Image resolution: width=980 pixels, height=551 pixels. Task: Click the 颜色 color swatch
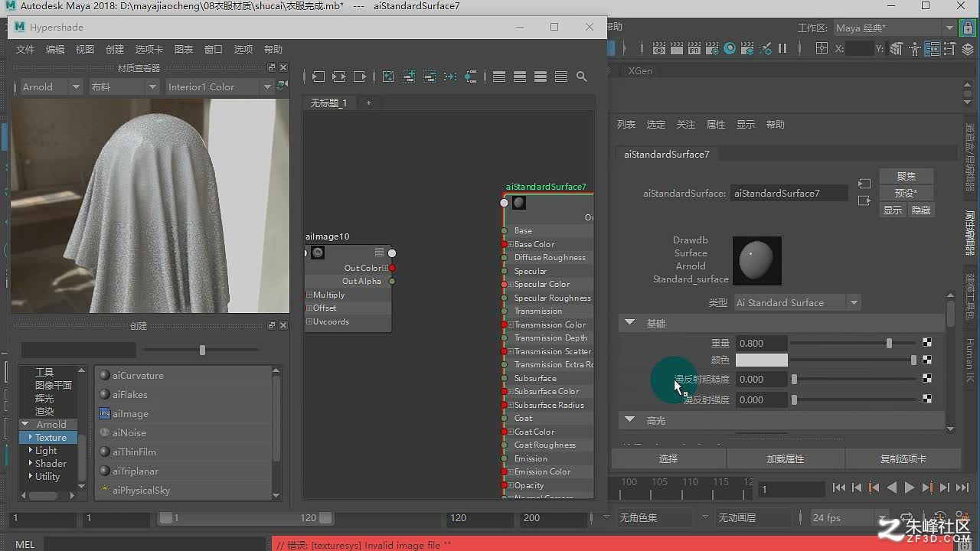[x=762, y=360]
